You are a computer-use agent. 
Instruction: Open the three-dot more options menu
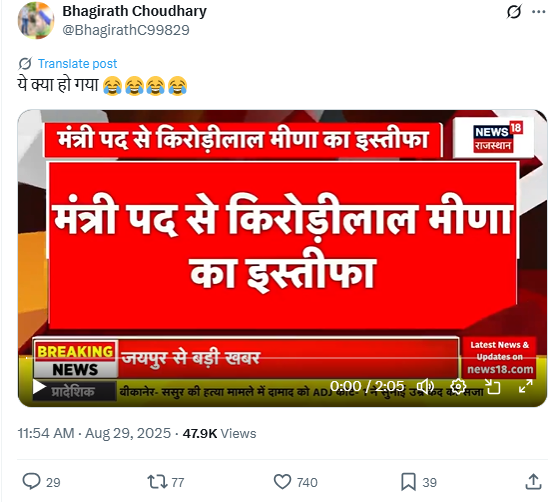[x=538, y=12]
